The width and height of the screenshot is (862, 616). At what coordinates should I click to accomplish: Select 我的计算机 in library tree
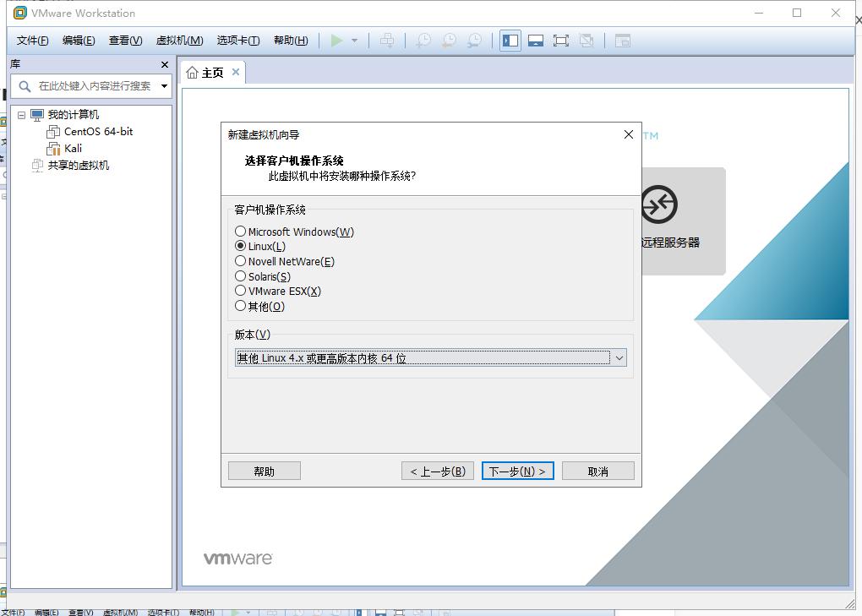[x=74, y=115]
